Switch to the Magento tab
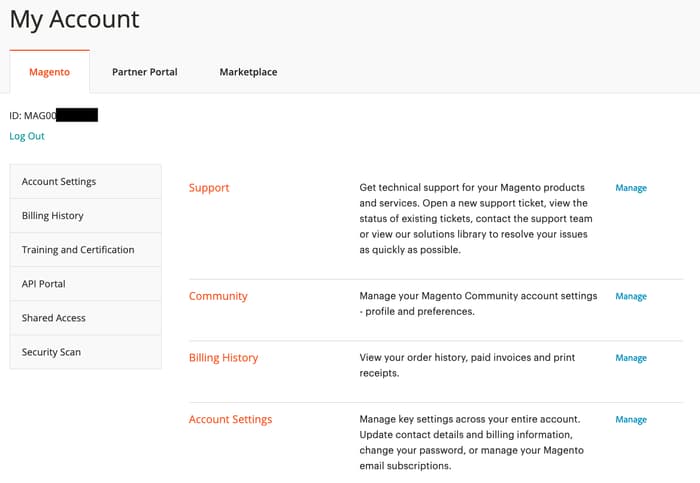 tap(49, 72)
